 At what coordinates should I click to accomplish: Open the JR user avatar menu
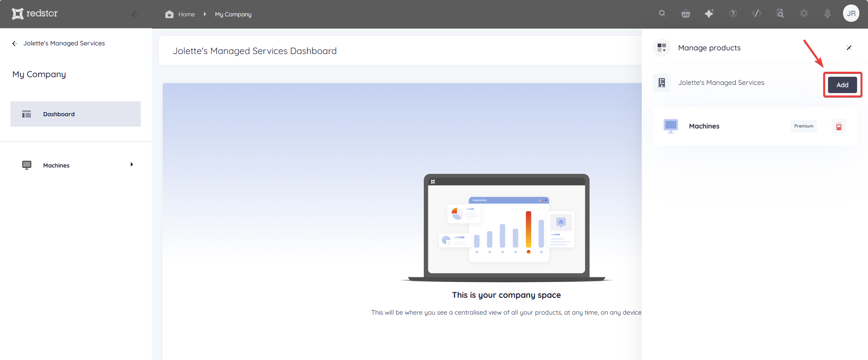(851, 13)
